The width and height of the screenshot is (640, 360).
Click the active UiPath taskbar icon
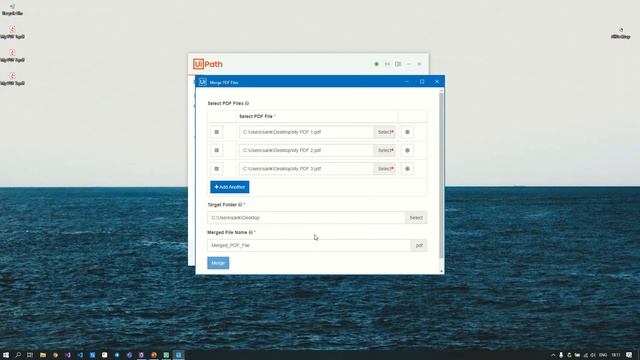tap(178, 355)
